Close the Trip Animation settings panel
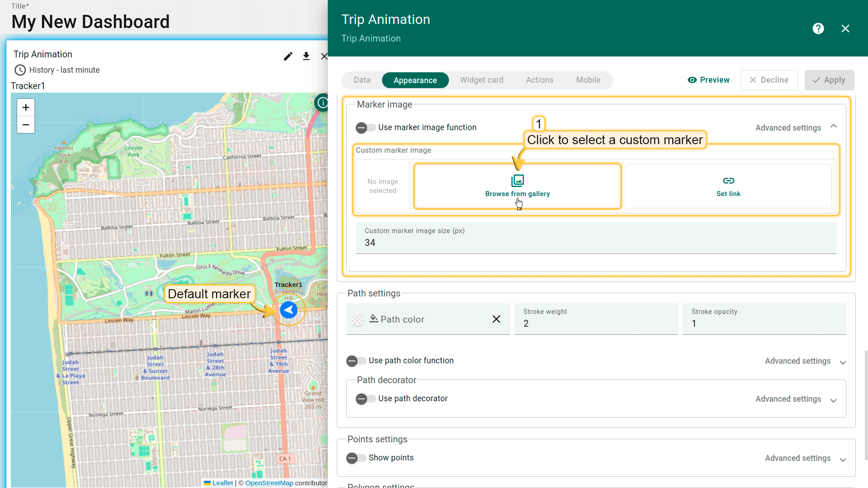 pyautogui.click(x=845, y=28)
